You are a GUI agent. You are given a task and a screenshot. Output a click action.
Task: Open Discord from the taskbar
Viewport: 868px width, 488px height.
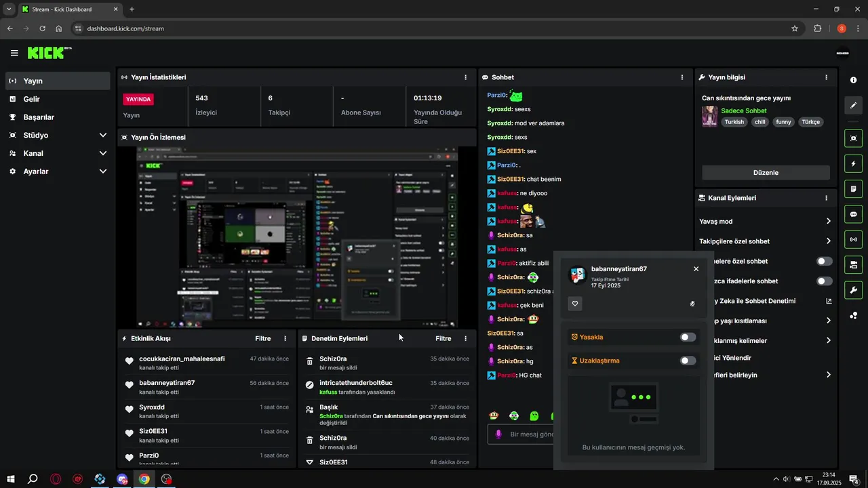(122, 479)
